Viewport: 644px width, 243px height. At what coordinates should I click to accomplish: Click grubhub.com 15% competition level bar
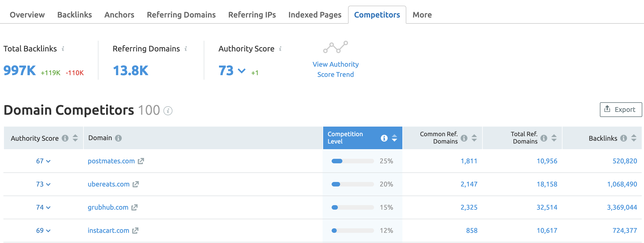click(353, 207)
